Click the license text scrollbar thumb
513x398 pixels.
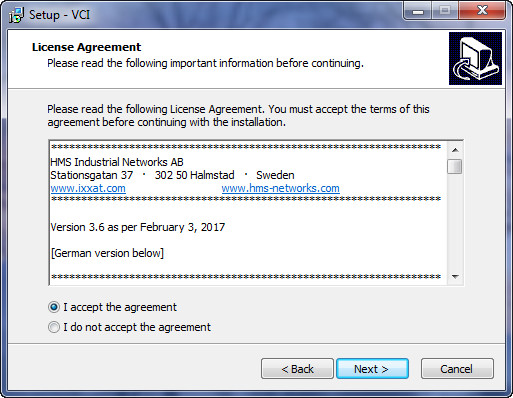(x=455, y=166)
